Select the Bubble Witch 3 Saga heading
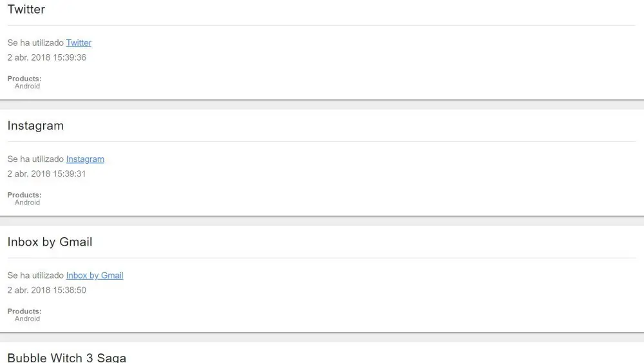Image resolution: width=644 pixels, height=363 pixels. pos(66,357)
